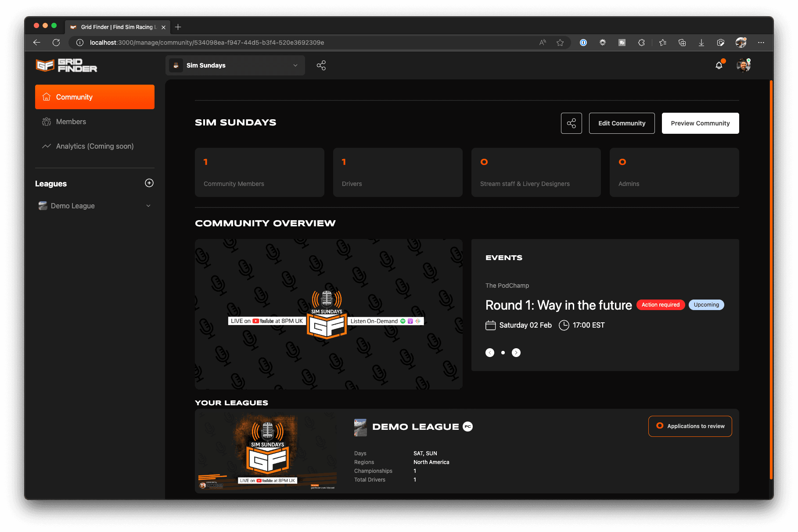The image size is (798, 532).
Task: Click the Community sidebar house icon
Action: coord(46,96)
